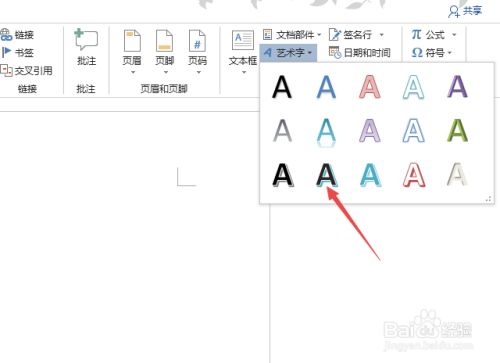The width and height of the screenshot is (500, 363).
Task: Choose the lavender WordArt style
Action: coord(370,130)
